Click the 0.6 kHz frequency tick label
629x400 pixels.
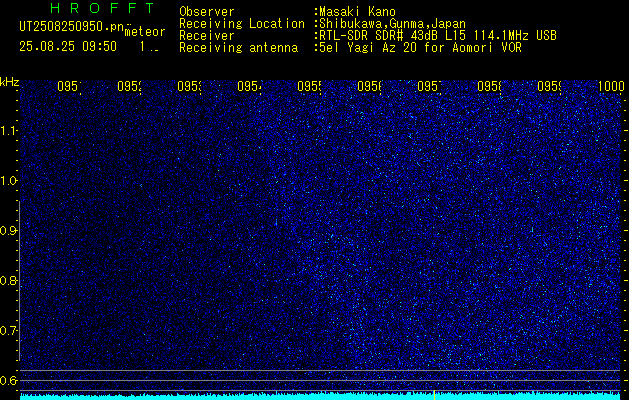[x=8, y=380]
